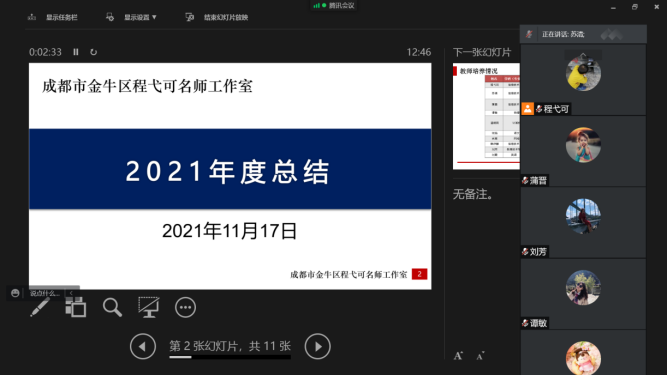667x376 pixels.
Task: Select participant 程弋可's video tile
Action: click(583, 80)
